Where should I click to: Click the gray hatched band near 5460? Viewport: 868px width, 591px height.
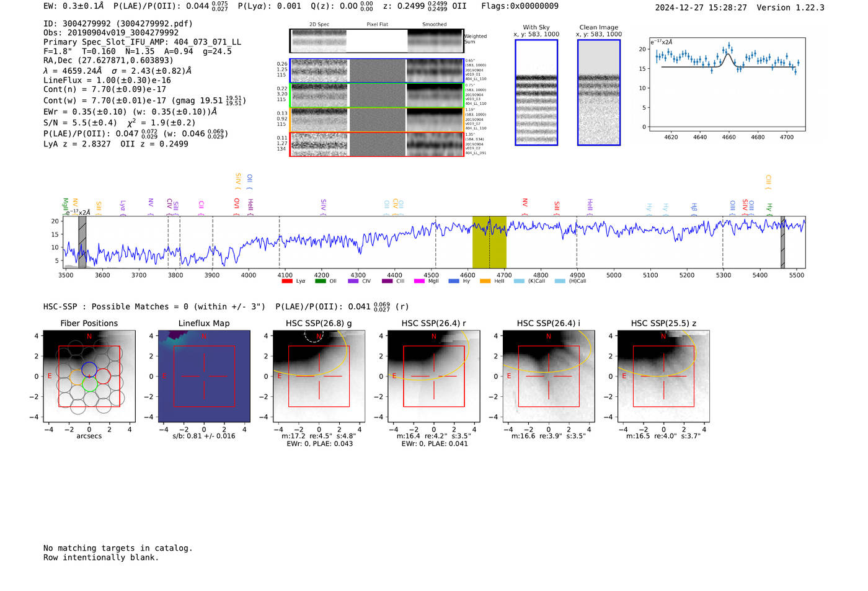782,242
